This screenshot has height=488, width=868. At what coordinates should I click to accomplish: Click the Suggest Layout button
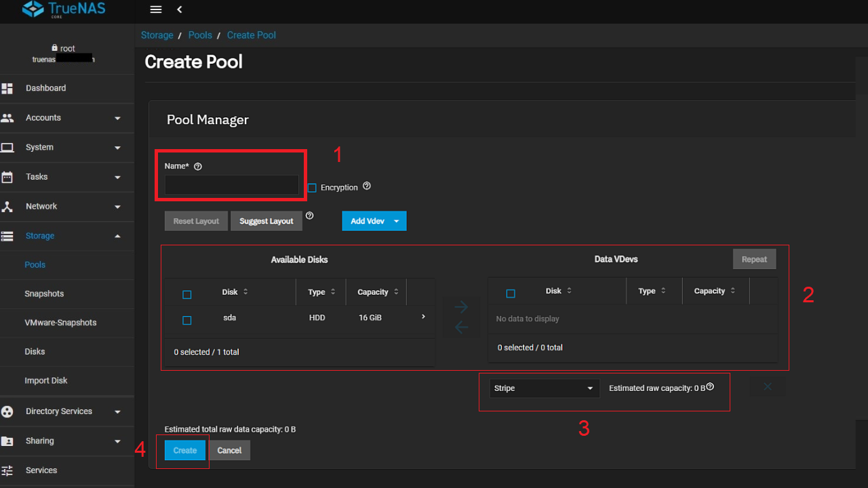click(x=266, y=220)
